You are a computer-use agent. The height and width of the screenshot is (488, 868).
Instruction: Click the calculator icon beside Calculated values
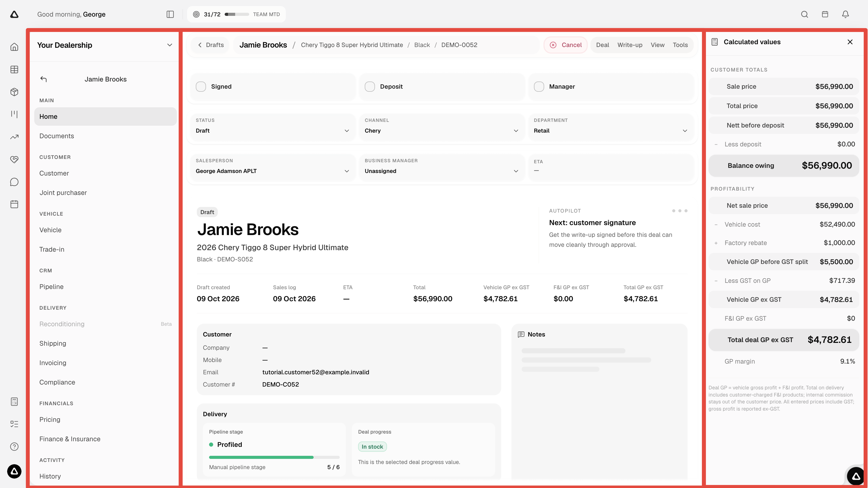point(714,42)
